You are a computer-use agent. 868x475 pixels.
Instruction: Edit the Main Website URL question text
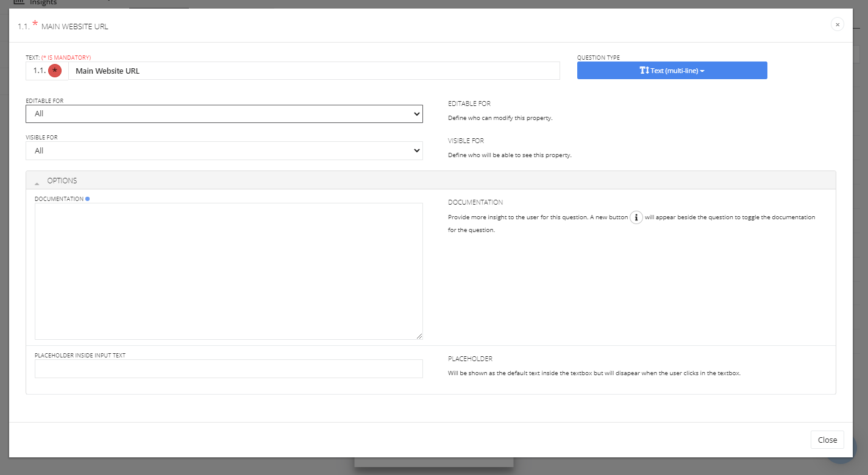(314, 71)
